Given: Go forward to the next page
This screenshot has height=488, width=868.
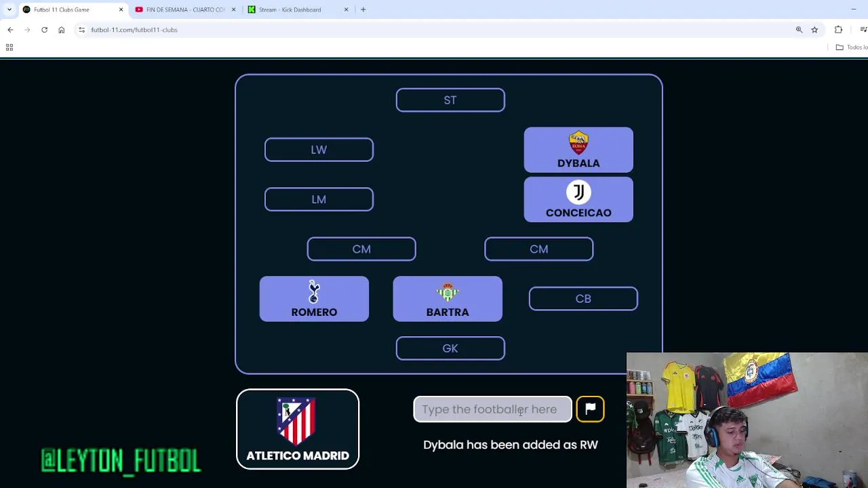Looking at the screenshot, I should (x=27, y=30).
